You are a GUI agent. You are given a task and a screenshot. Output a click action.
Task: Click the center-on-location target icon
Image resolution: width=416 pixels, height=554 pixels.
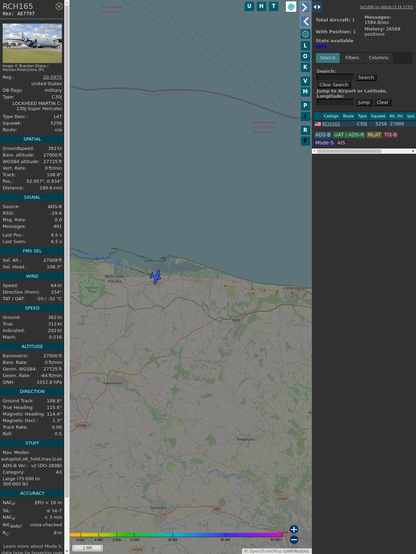pos(305,34)
